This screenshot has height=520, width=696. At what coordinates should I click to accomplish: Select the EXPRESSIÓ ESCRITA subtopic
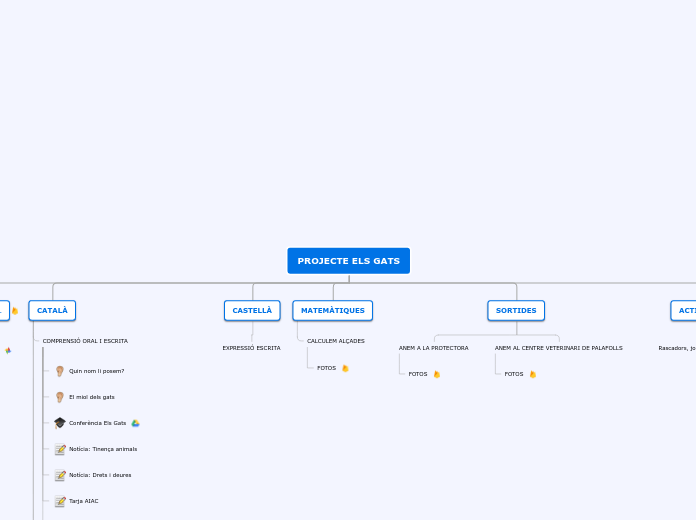[x=251, y=348]
